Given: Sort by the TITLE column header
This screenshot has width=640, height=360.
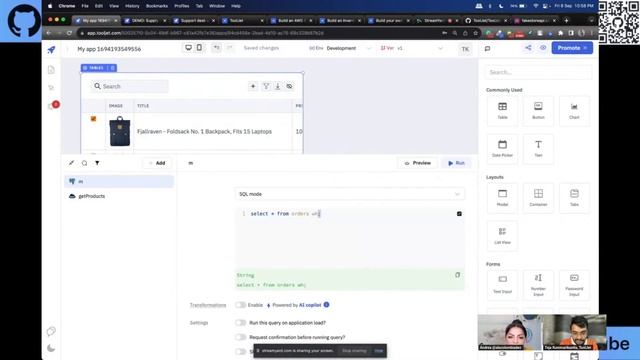Looking at the screenshot, I should [143, 106].
